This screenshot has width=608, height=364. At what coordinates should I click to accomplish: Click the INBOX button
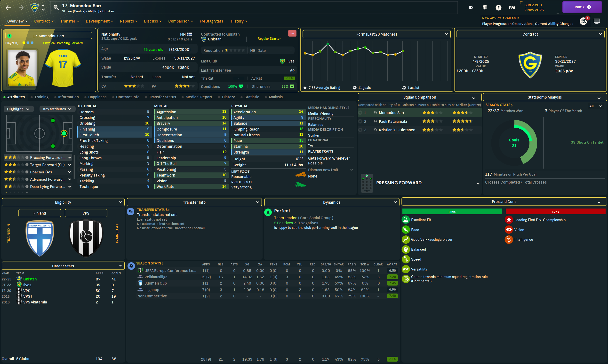coord(582,7)
